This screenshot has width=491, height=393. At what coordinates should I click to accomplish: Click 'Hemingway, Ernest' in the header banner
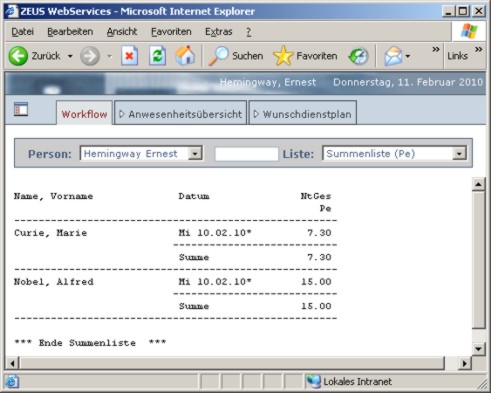pos(268,82)
